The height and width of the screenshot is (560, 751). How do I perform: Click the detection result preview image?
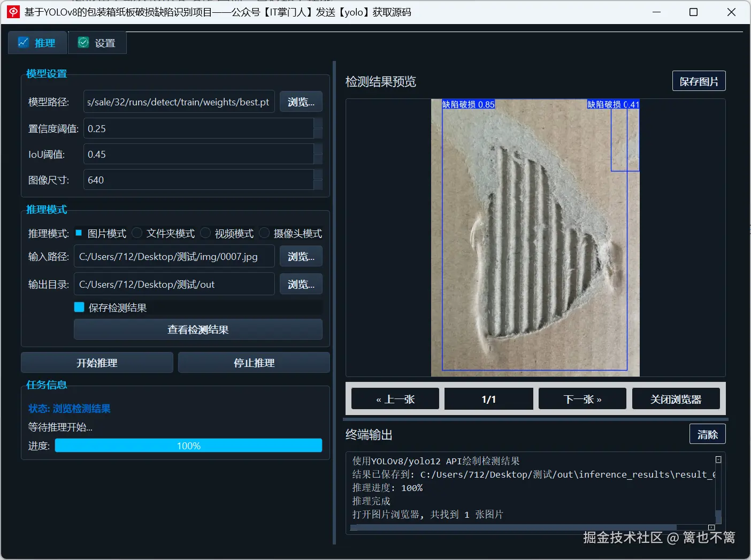535,238
